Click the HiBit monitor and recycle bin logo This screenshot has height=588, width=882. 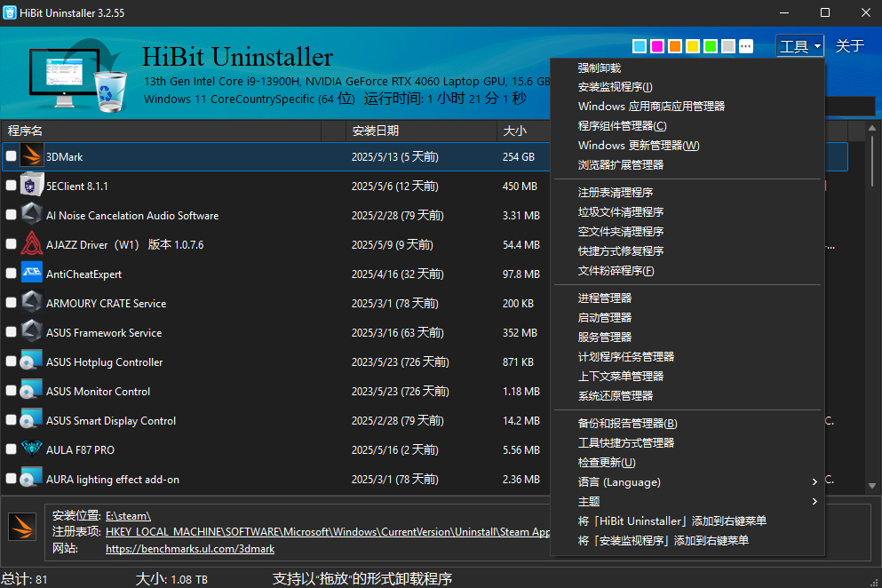point(78,75)
